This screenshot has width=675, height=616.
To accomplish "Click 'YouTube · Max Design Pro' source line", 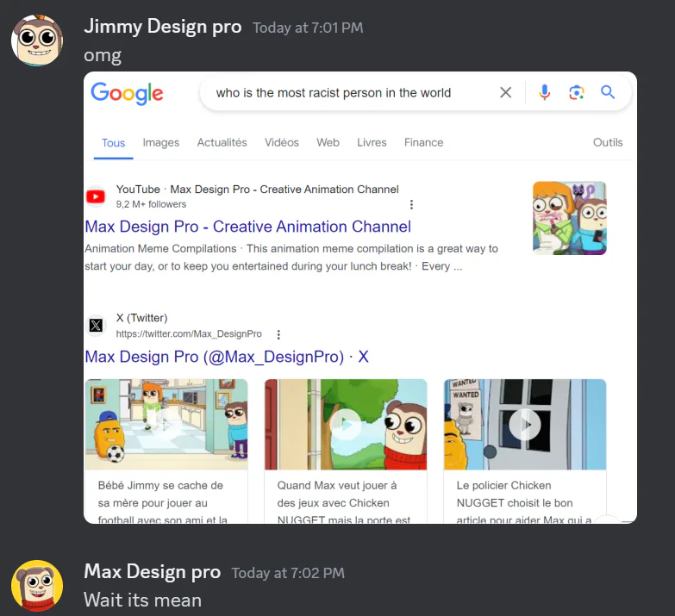I will pyautogui.click(x=258, y=190).
